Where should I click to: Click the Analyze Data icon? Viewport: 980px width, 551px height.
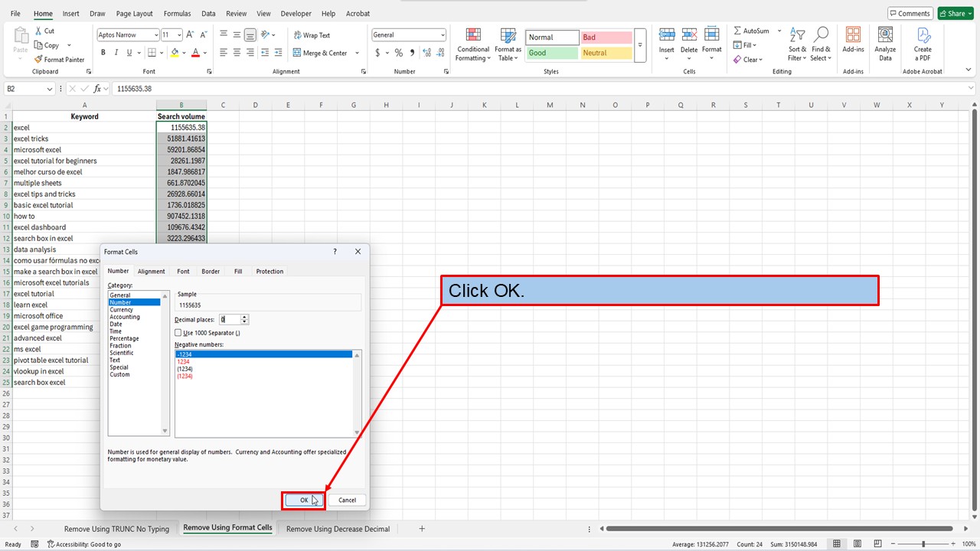(885, 44)
